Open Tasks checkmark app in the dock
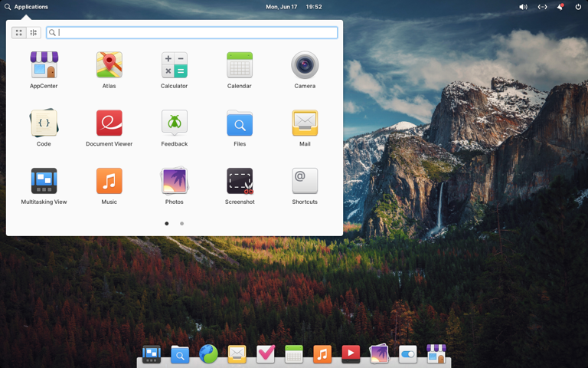Screen dimensions: 588x368 point(266,354)
